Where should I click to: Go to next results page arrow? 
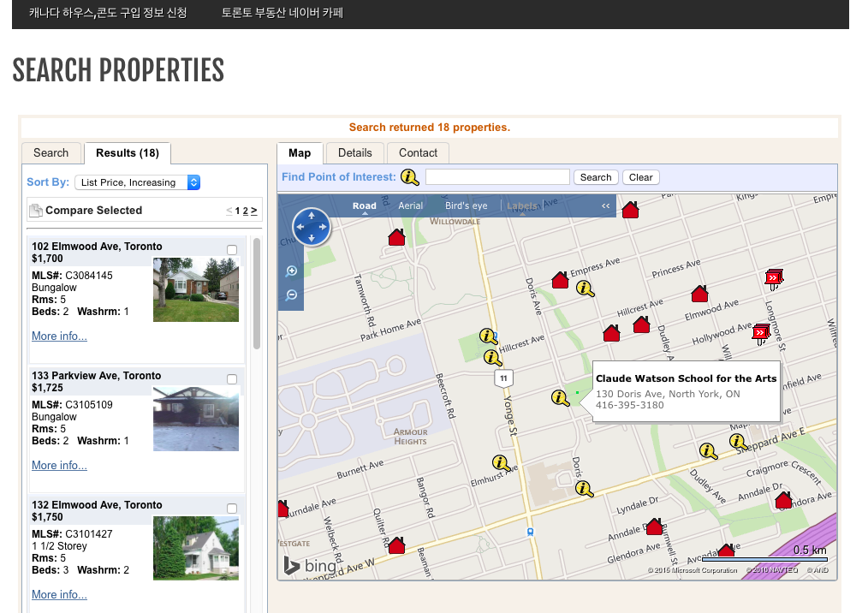pyautogui.click(x=254, y=211)
